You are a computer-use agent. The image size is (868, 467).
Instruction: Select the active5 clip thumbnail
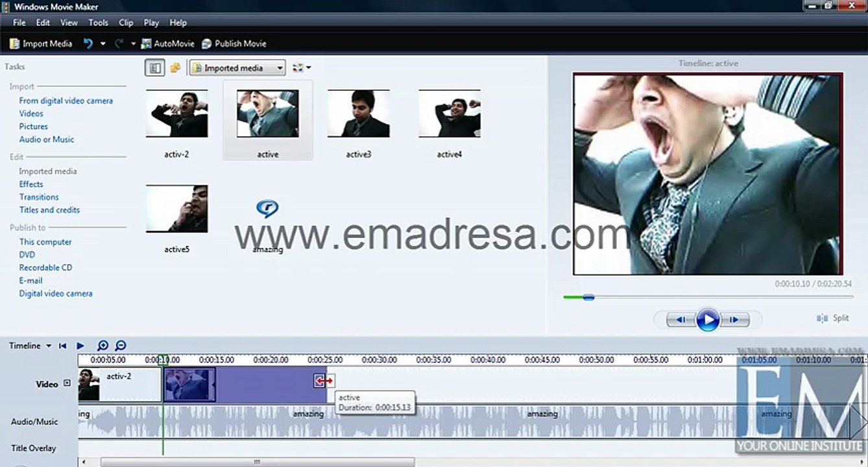coord(176,209)
